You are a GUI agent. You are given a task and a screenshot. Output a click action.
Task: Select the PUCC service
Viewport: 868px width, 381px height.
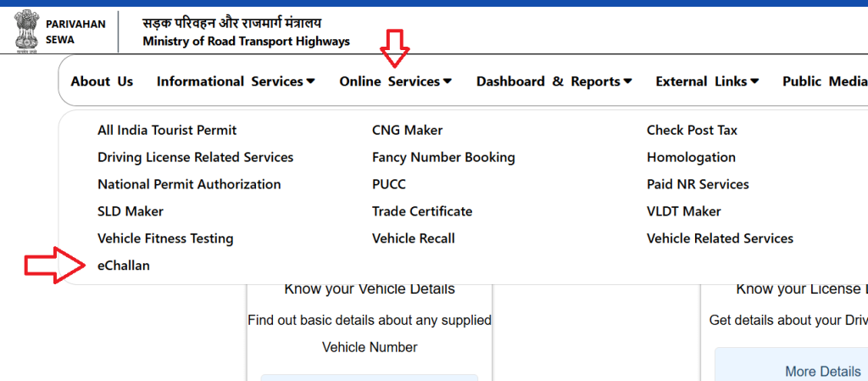click(x=389, y=184)
